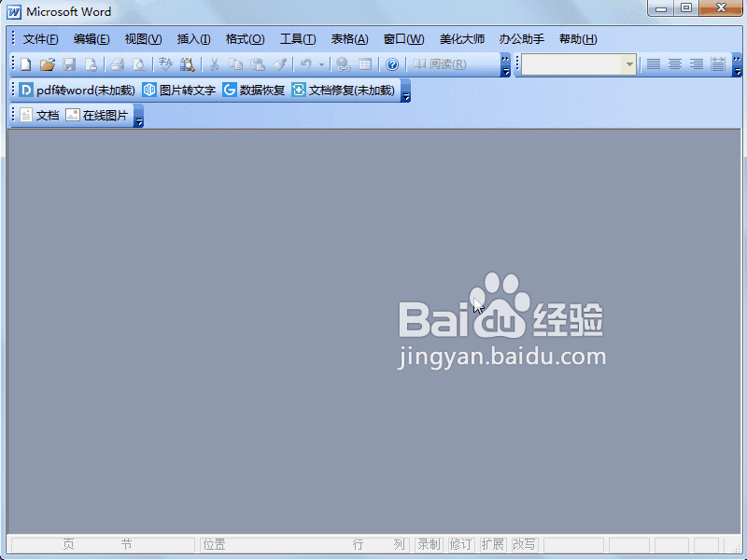
Task: Expand Standard toolbar options arrow
Action: coord(505,65)
